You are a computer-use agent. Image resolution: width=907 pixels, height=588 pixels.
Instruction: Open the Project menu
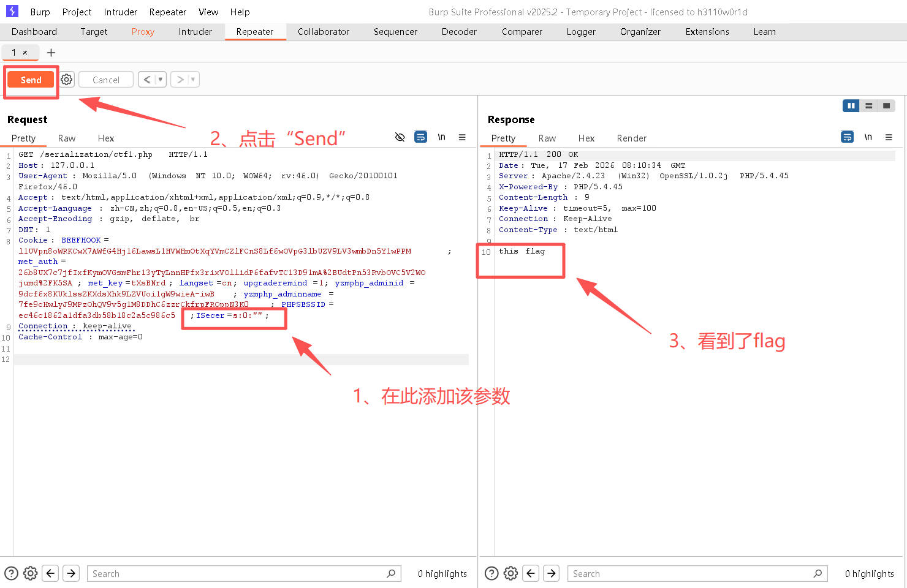click(x=77, y=12)
